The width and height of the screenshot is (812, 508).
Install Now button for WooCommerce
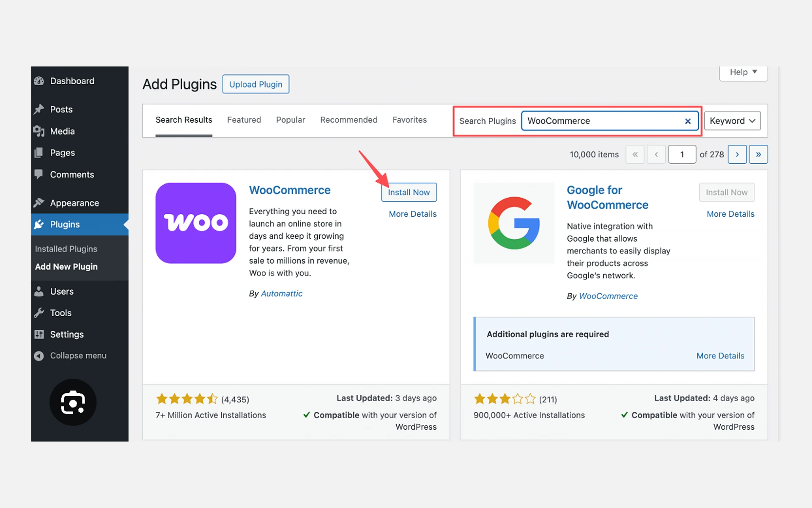coord(409,193)
